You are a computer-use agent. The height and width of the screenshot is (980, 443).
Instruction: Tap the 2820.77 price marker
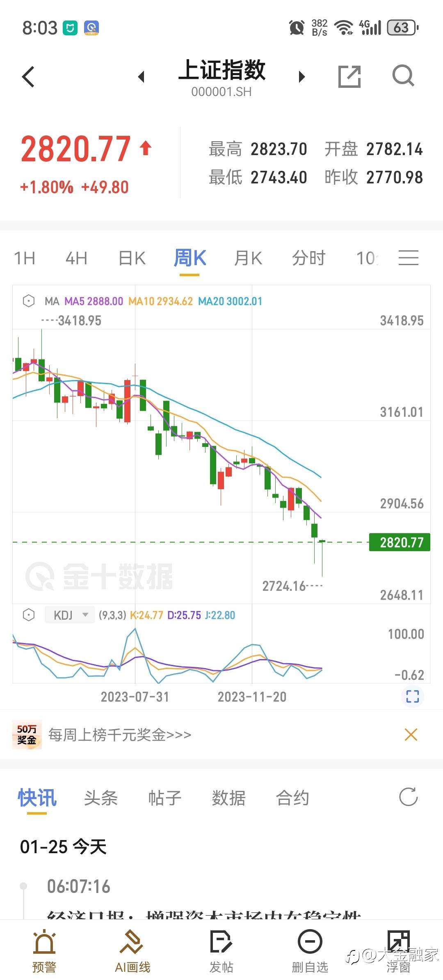coord(400,542)
